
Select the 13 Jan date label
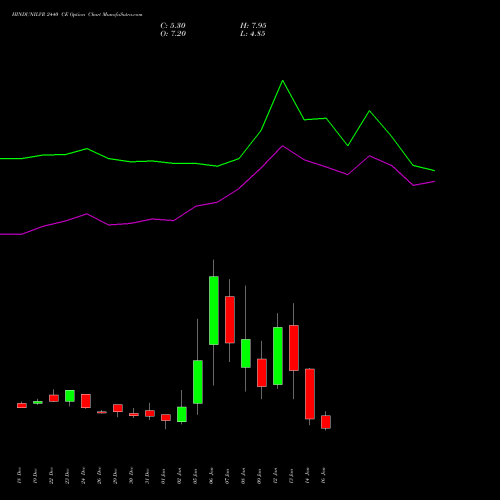291,476
